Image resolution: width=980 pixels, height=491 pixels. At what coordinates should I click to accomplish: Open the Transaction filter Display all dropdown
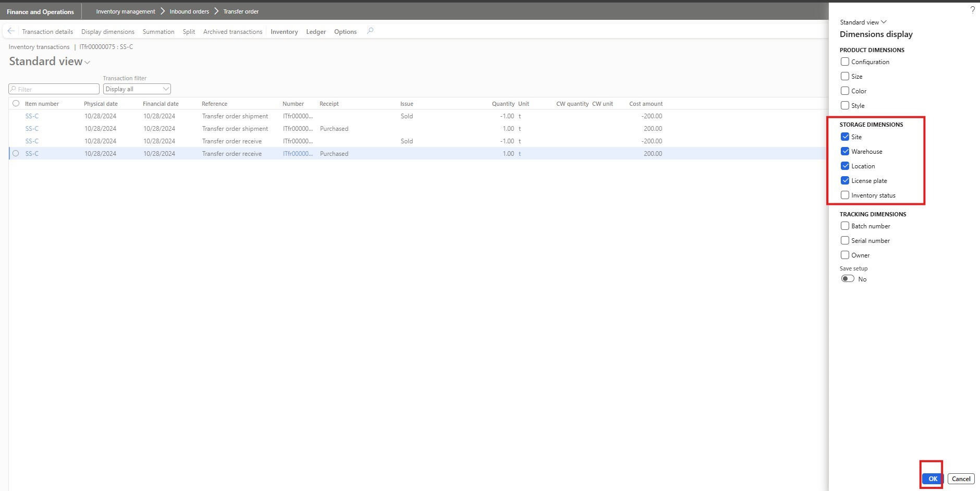(x=137, y=89)
